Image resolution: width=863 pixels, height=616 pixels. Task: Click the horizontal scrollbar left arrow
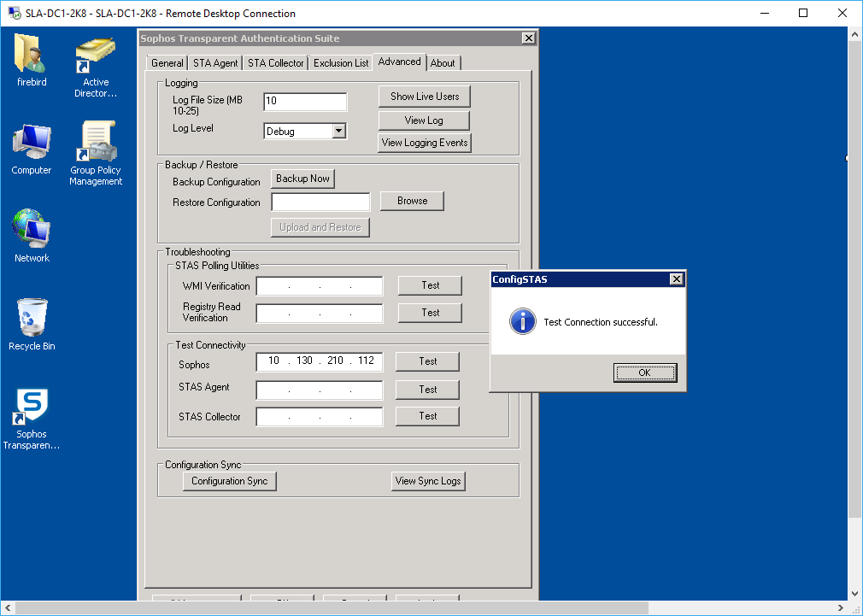pyautogui.click(x=7, y=607)
